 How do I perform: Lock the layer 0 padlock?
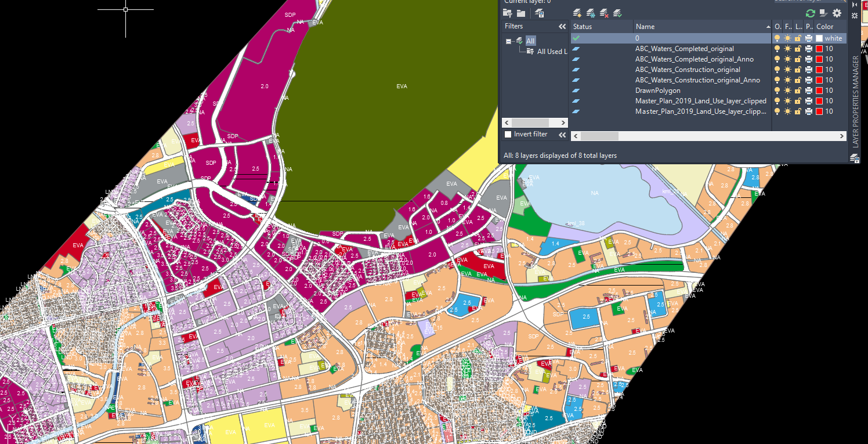tap(798, 38)
